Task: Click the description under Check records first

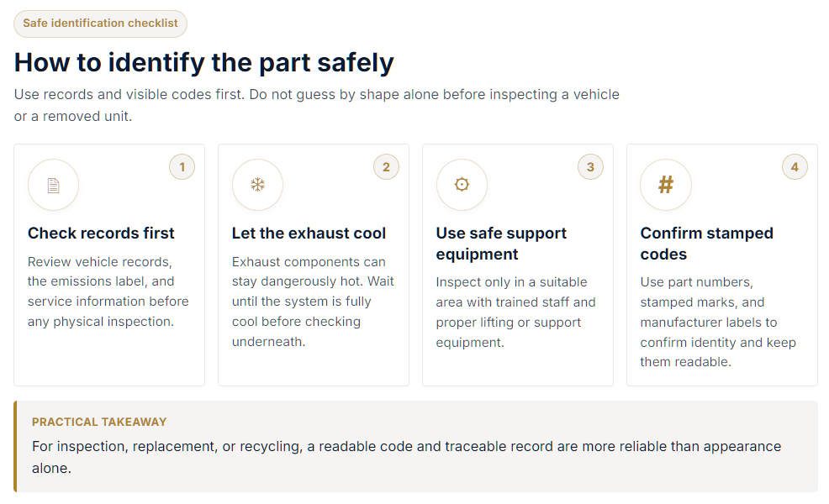Action: (x=108, y=291)
